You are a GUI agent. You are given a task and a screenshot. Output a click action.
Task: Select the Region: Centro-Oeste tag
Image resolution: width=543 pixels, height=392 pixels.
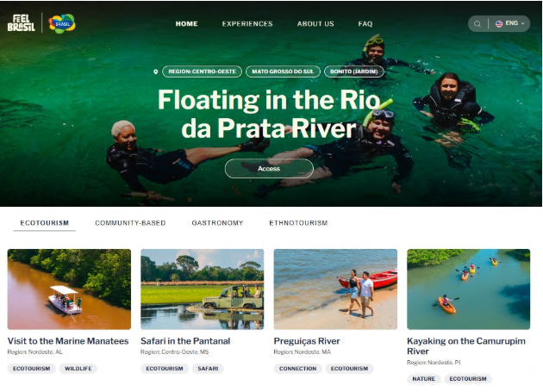[x=202, y=72]
